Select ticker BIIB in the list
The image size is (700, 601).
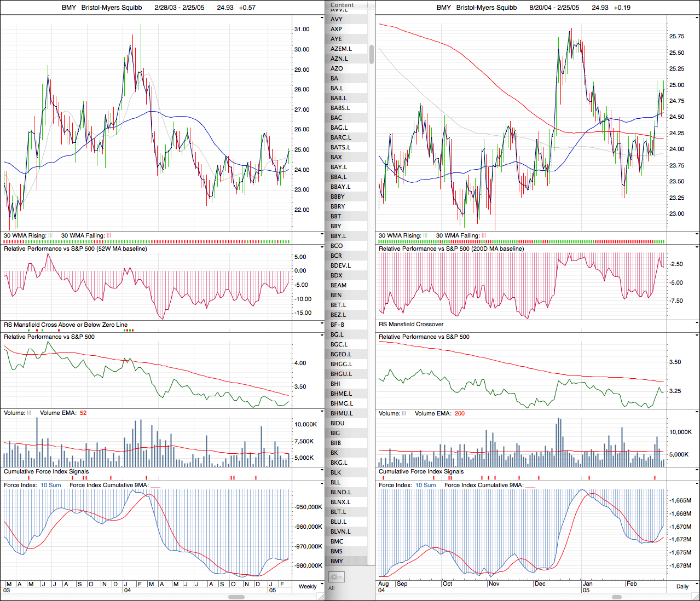[346, 443]
